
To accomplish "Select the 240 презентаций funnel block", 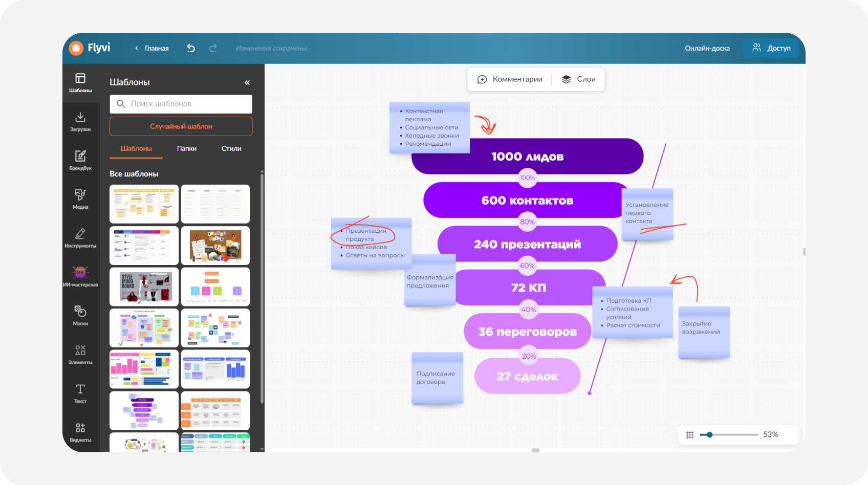I will 527,244.
